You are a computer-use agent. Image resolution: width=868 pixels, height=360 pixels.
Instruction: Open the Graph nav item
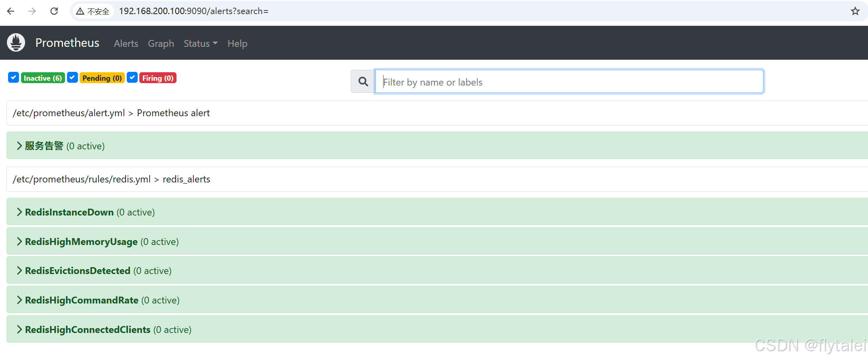tap(161, 43)
